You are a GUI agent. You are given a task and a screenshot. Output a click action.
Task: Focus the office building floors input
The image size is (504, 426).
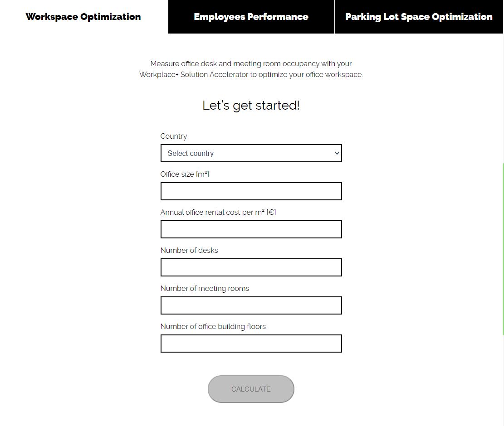pos(251,344)
